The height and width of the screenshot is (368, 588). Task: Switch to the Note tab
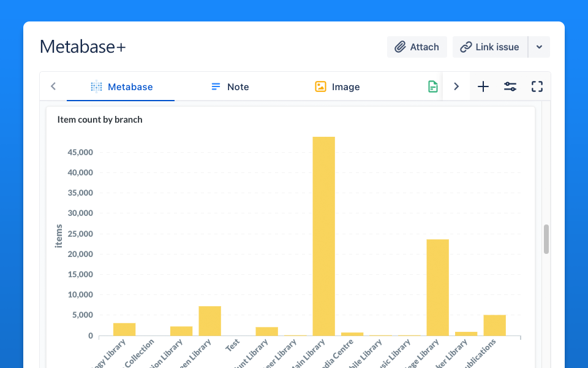230,86
